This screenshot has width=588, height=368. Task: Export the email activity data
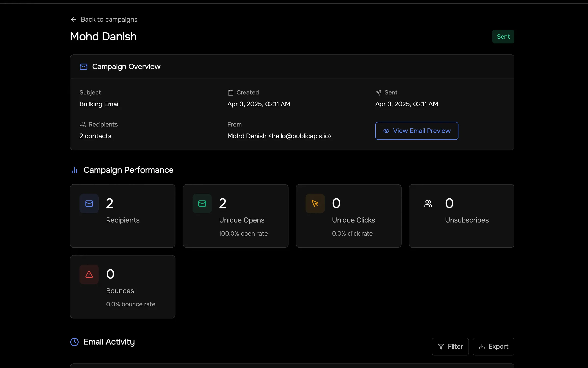point(493,346)
